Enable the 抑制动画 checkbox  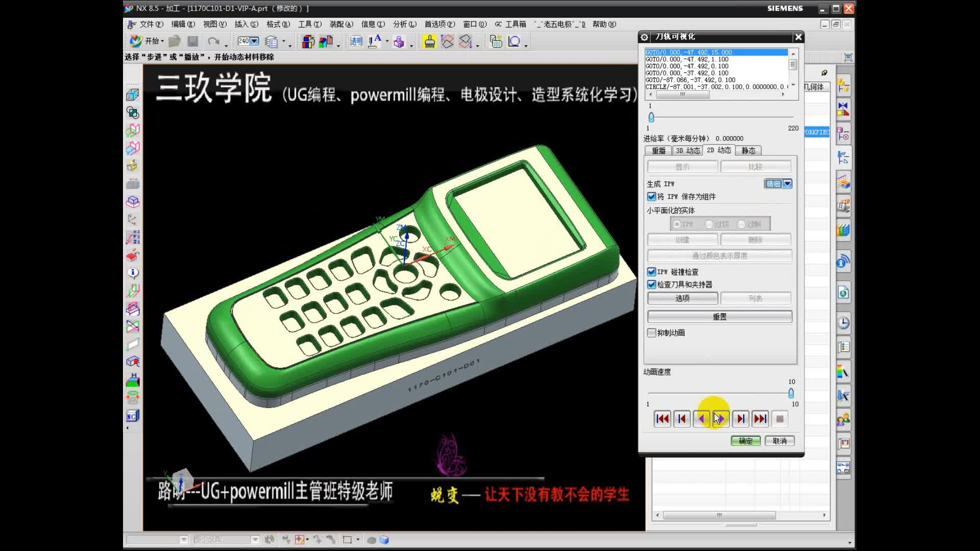652,332
